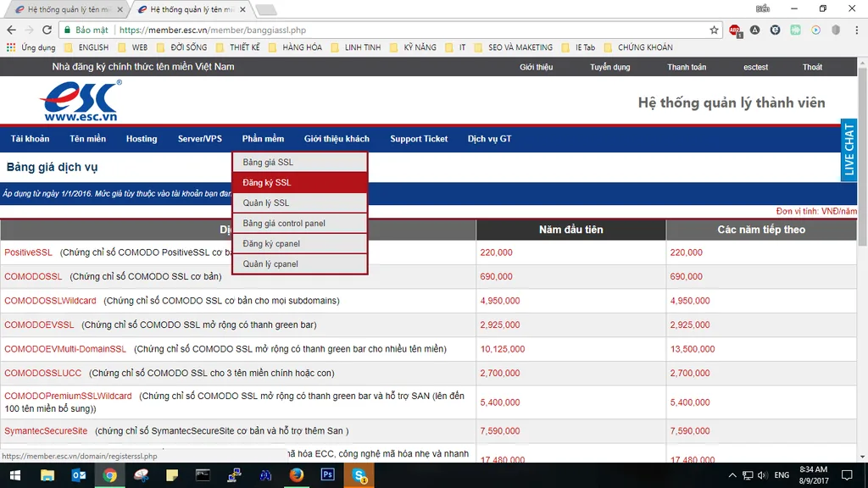Open the PositiveSSL product link
The width and height of the screenshot is (868, 488).
pos(28,252)
